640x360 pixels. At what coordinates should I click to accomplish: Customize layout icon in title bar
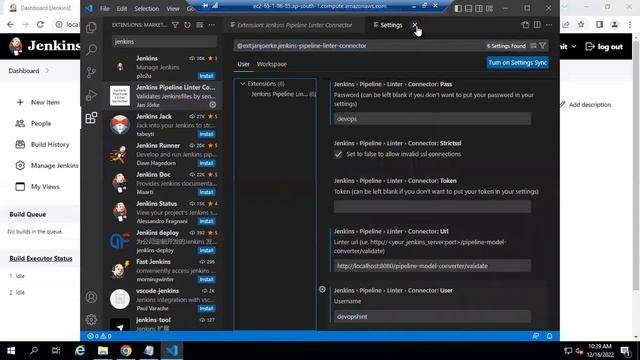(489, 9)
